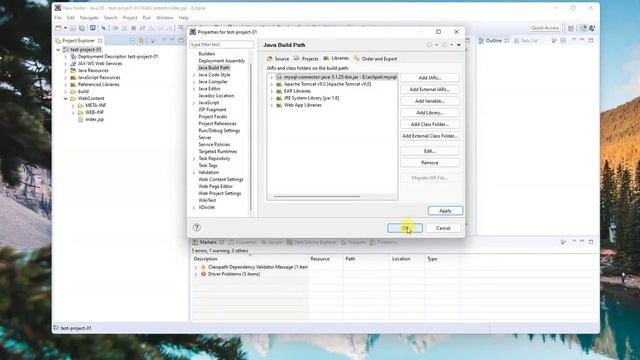Click Add External JARs... button
Screen dimensions: 640x360
[430, 89]
